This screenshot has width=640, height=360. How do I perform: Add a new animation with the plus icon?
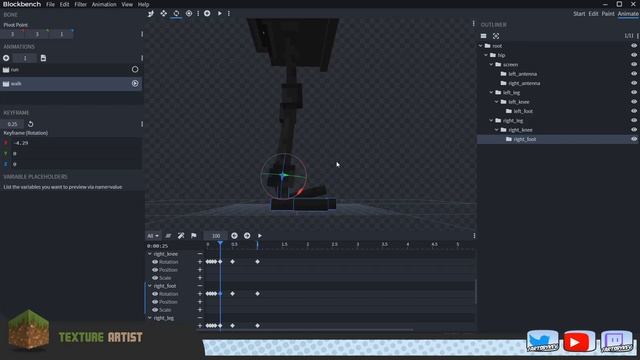tap(6, 58)
